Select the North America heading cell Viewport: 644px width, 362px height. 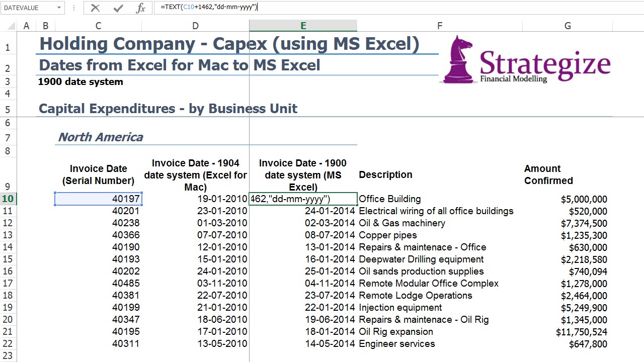click(x=101, y=137)
